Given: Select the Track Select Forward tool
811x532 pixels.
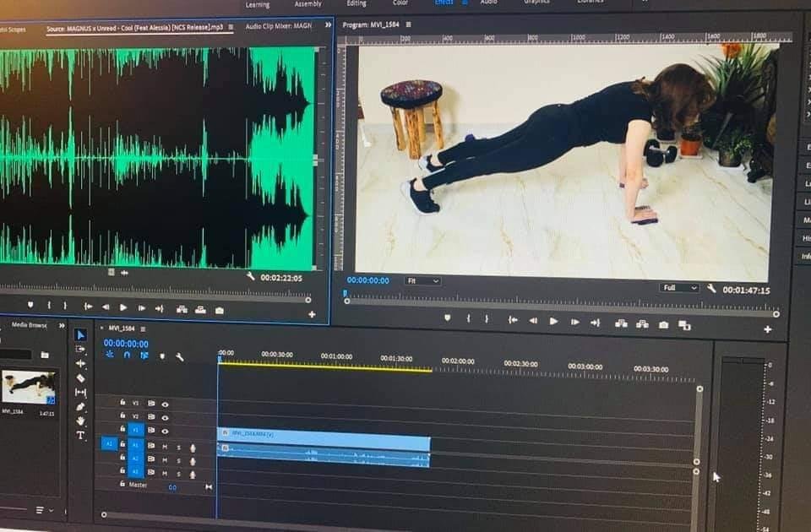Looking at the screenshot, I should pyautogui.click(x=80, y=349).
